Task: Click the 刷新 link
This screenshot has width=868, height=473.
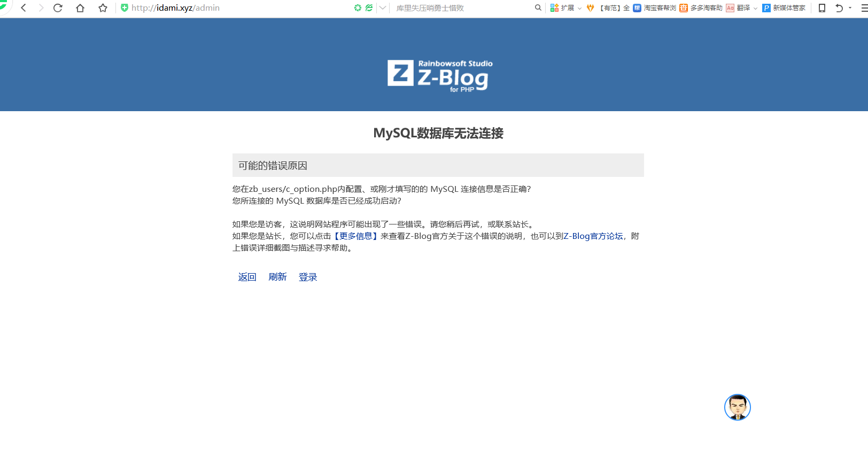Action: coord(278,277)
